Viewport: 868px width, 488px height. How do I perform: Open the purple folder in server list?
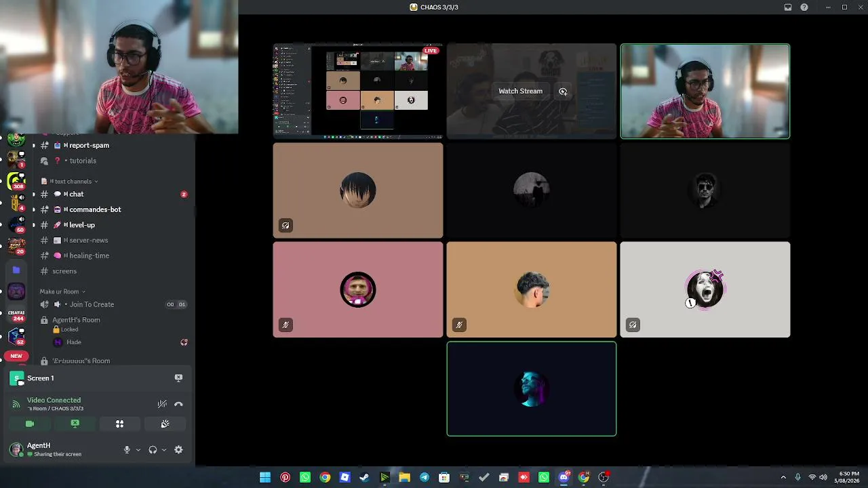(x=16, y=270)
